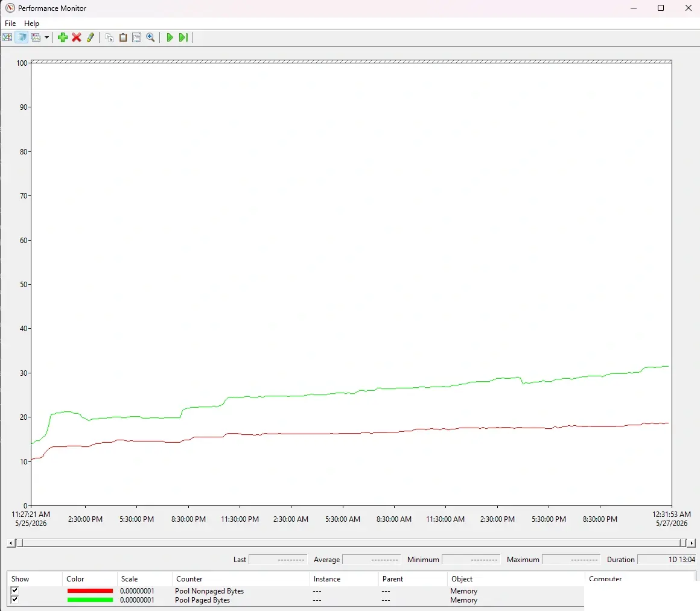
Task: Click the 11:27:21 AM start time label
Action: pyautogui.click(x=31, y=514)
